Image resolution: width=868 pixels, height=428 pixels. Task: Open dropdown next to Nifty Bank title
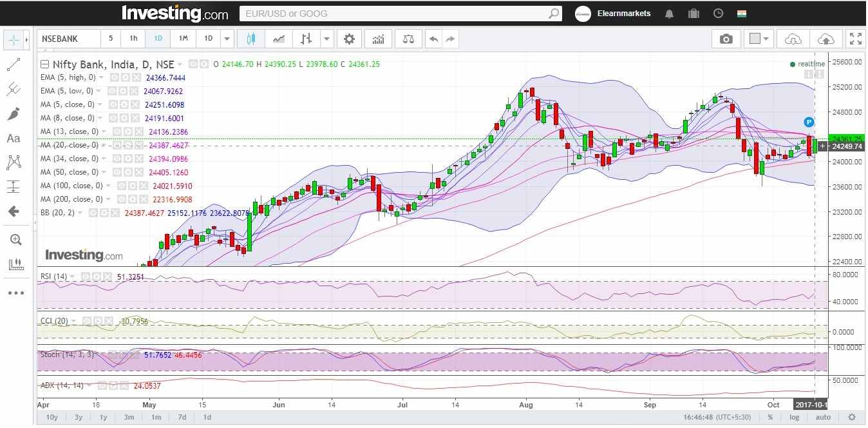[x=180, y=64]
